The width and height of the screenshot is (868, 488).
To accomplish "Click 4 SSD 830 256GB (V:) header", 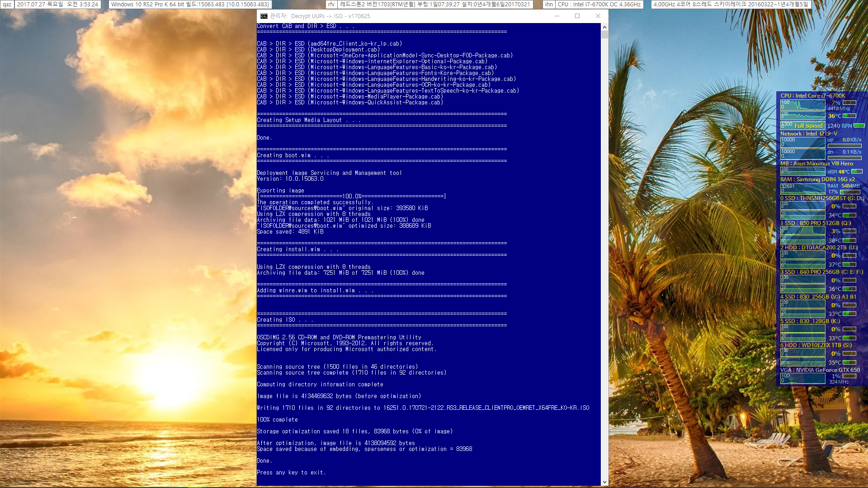I will click(818, 296).
